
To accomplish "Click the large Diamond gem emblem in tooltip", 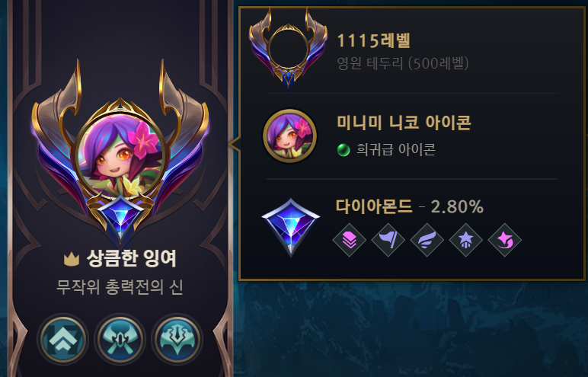I will pos(291,227).
